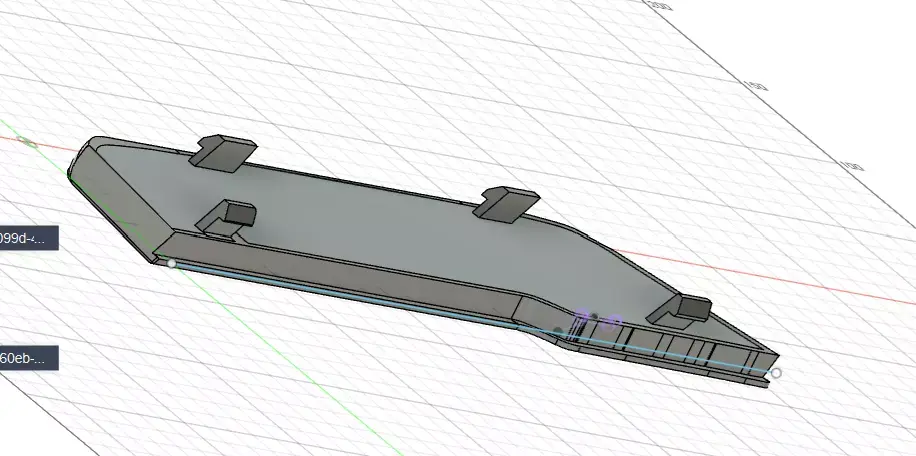Select the middle clip block on the rear edge
This screenshot has height=456, width=916.
point(506,203)
